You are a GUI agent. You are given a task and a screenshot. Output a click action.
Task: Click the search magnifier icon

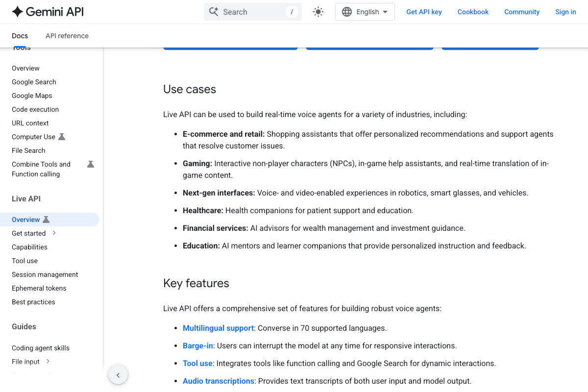tap(214, 11)
